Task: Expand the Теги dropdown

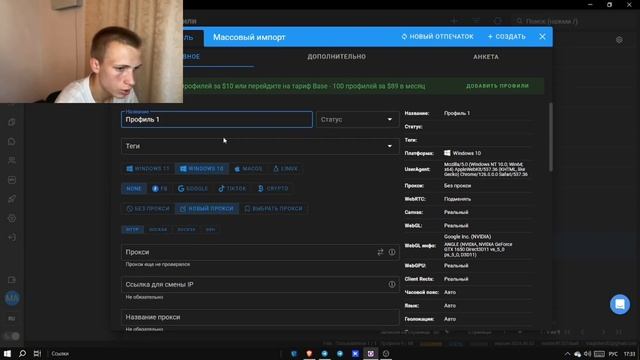Action: point(260,146)
